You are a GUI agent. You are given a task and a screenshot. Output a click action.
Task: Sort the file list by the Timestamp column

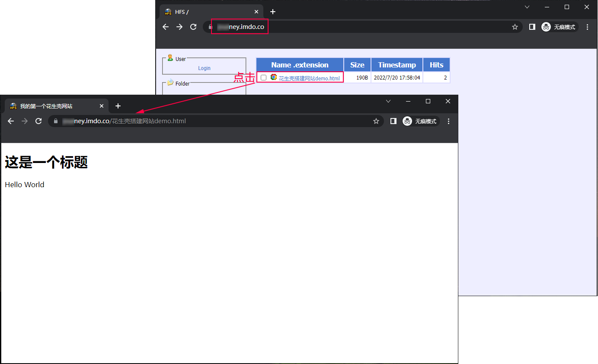coord(397,65)
